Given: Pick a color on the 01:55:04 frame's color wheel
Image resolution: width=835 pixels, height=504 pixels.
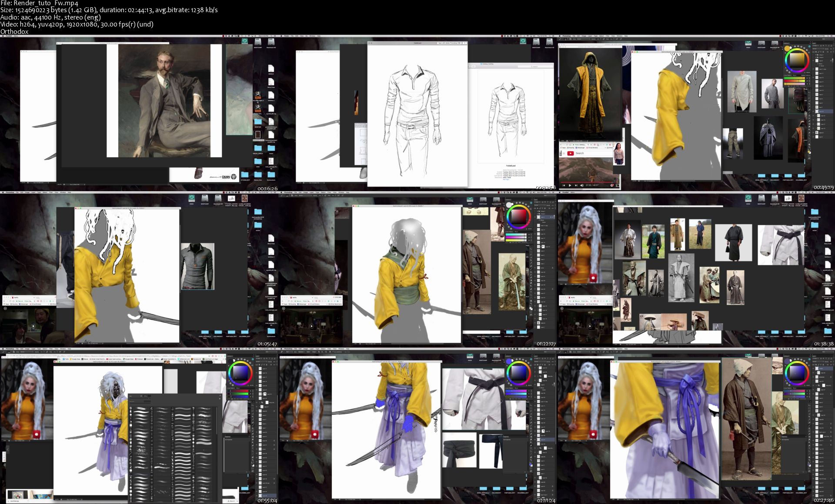Looking at the screenshot, I should [x=240, y=372].
